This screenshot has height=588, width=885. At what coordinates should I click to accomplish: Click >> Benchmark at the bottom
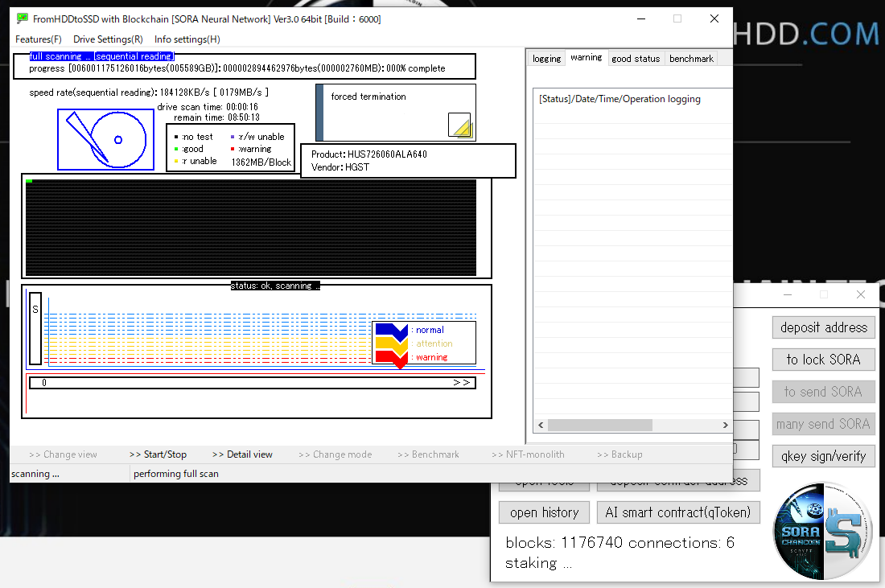point(428,454)
